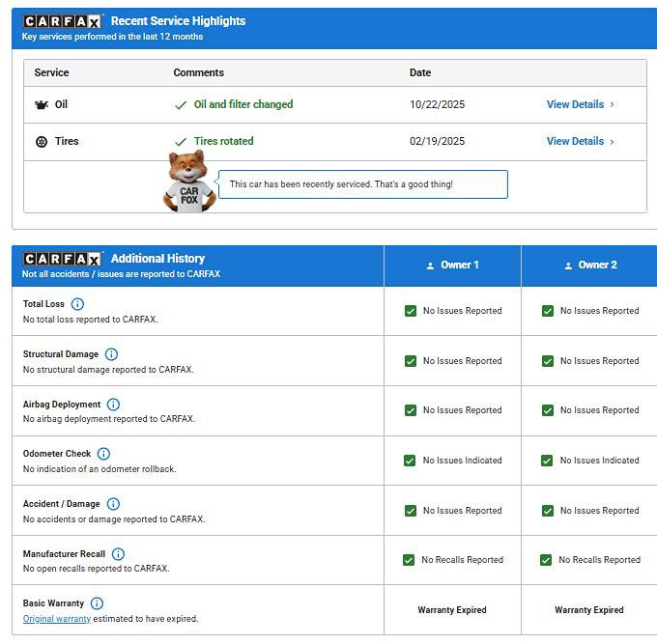
Task: Click Owner 1 Total Loss green checkbox
Action: (410, 311)
